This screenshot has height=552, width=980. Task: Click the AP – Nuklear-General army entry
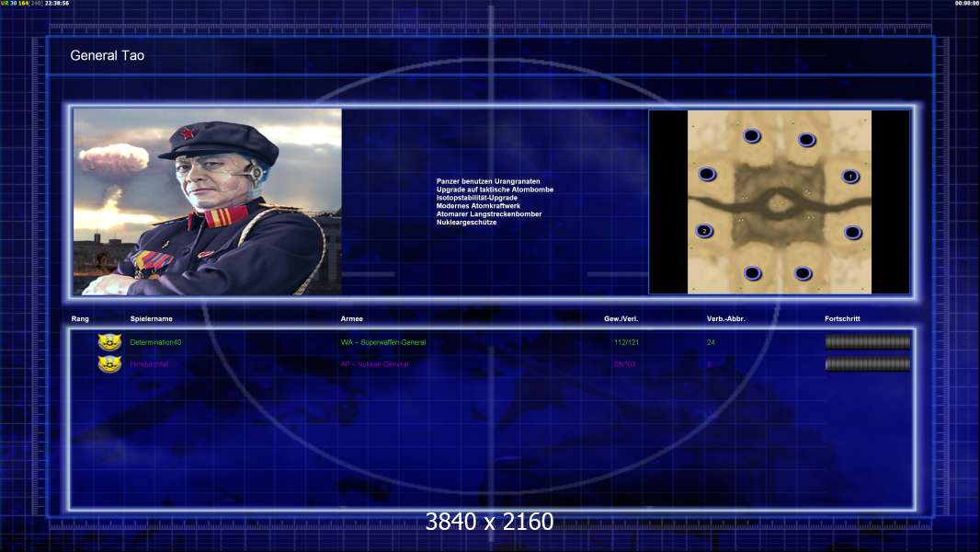pos(374,363)
